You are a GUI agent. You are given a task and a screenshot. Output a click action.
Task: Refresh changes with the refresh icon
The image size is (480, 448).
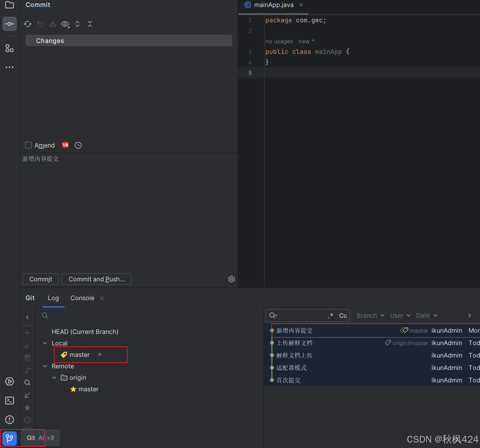point(27,24)
